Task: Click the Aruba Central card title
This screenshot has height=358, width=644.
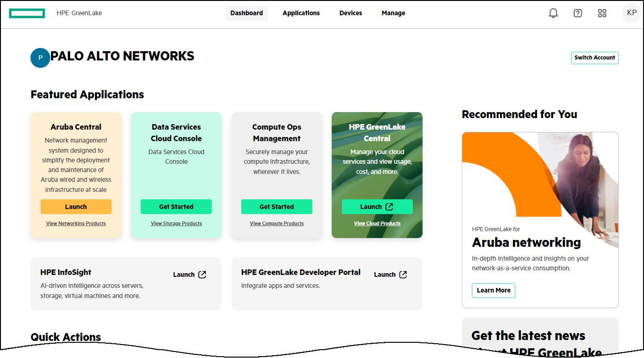Action: [x=76, y=127]
